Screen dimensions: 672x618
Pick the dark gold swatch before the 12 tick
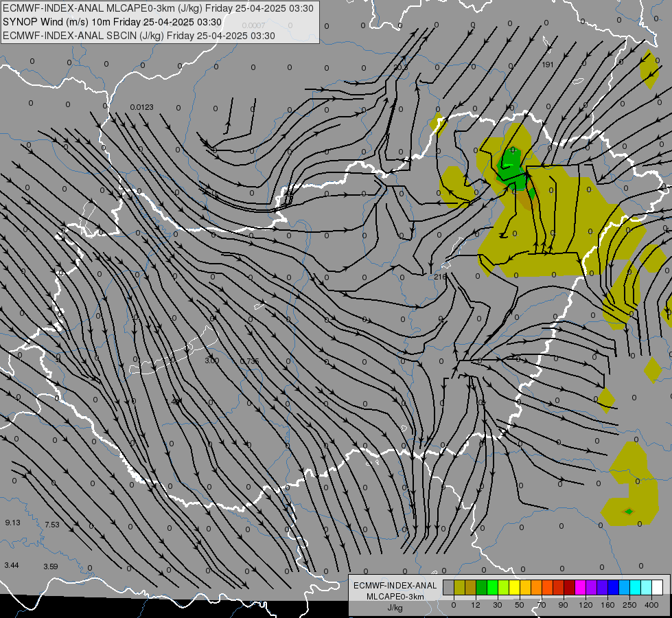(x=471, y=587)
